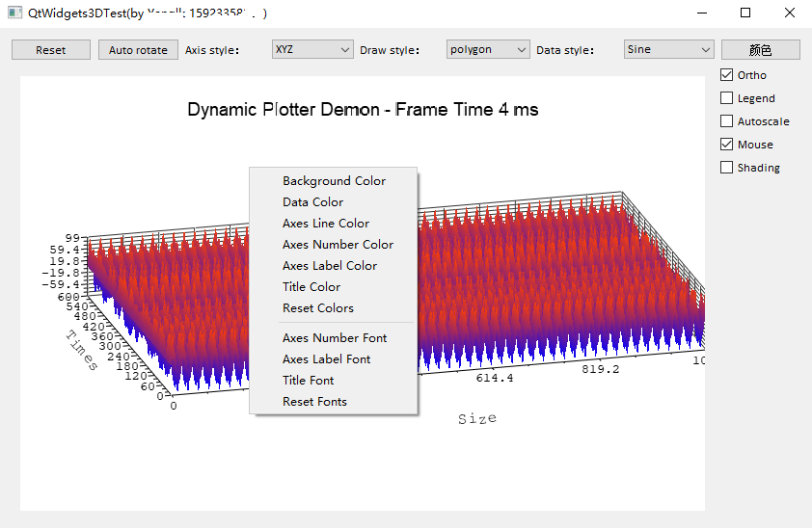The image size is (812, 530).
Task: Choose Axes Number Font
Action: (334, 338)
